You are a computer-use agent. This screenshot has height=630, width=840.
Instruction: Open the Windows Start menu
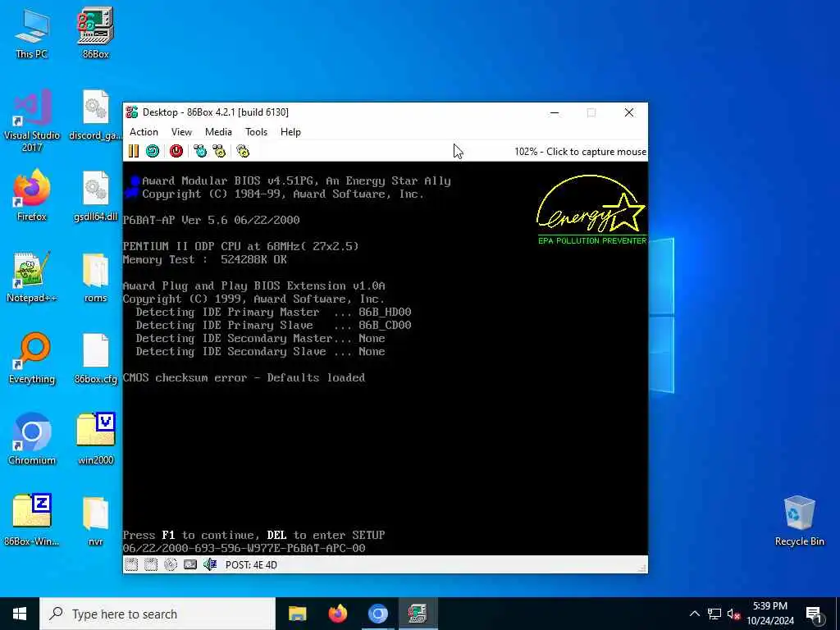[x=20, y=614]
